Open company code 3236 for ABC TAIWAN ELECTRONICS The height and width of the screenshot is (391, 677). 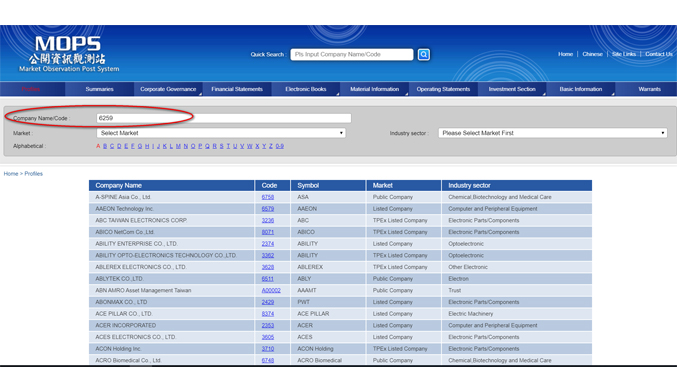[x=268, y=220]
